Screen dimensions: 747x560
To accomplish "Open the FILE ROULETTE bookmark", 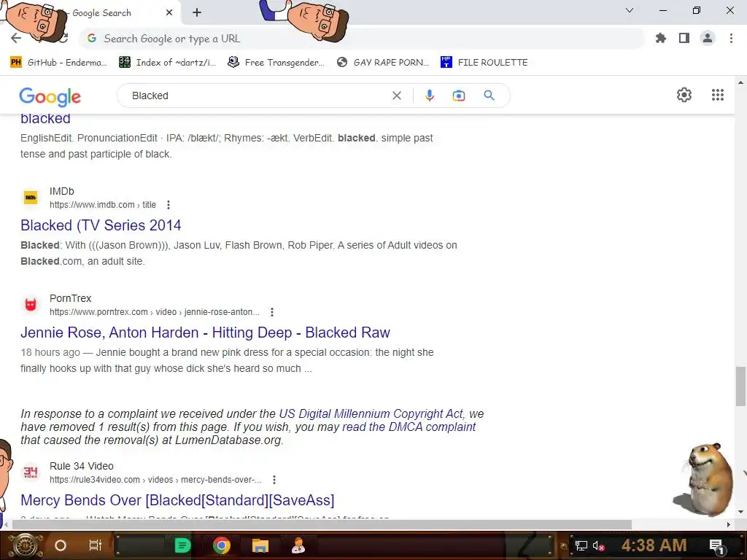I will pos(484,63).
